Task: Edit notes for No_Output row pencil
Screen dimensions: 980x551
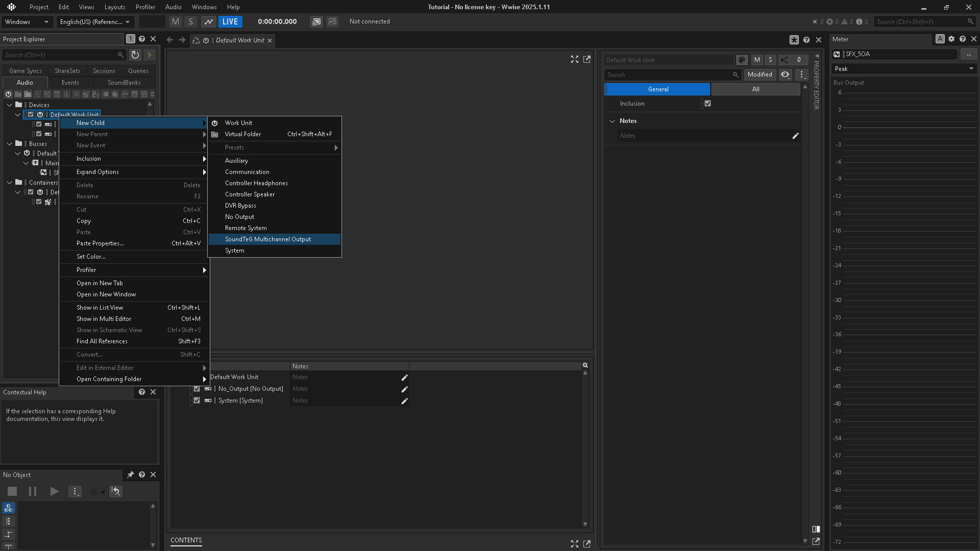Action: pyautogui.click(x=404, y=389)
